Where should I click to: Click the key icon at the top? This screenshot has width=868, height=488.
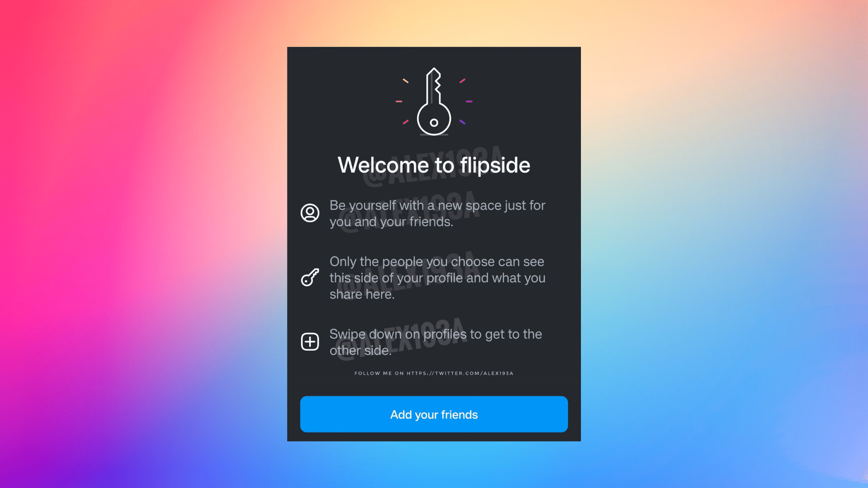coord(434,101)
